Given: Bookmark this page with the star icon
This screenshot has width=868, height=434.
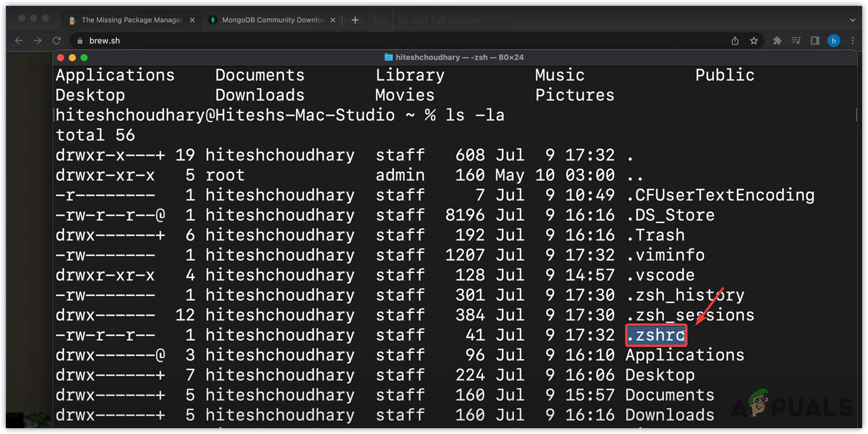Looking at the screenshot, I should 754,41.
